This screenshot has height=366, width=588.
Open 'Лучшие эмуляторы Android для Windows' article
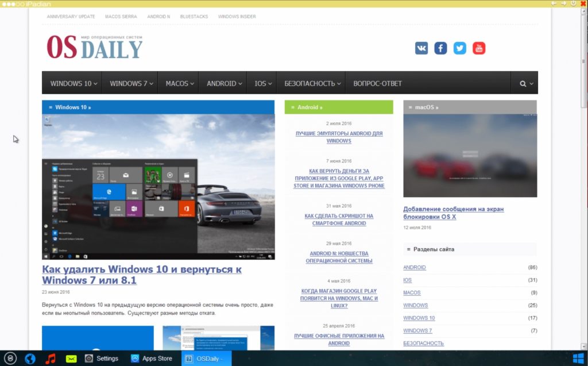click(x=339, y=137)
